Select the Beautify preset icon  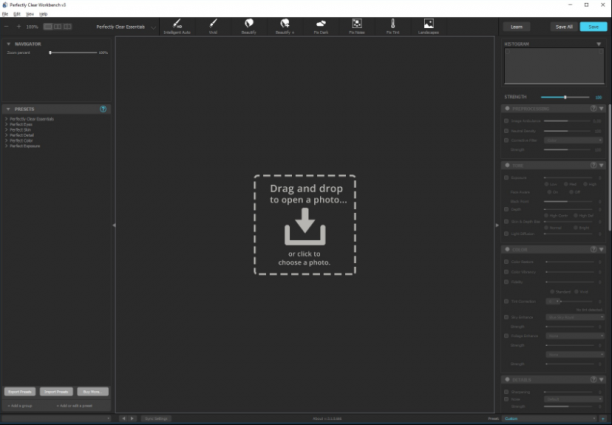click(249, 23)
